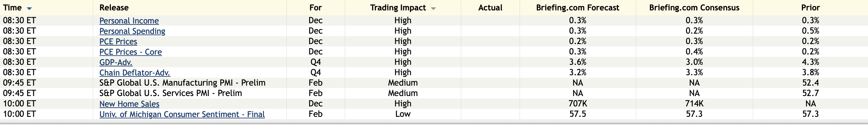Click the sort arrow beside Time header

coord(29,9)
